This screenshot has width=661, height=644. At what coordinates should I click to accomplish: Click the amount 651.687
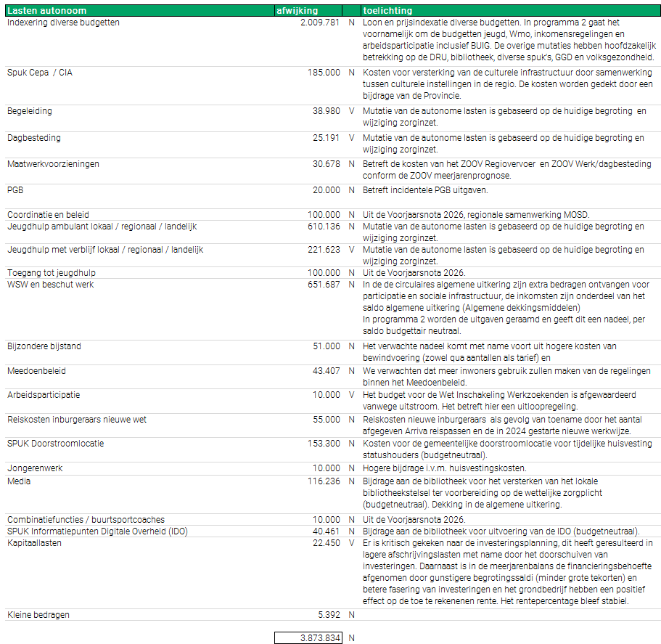click(x=323, y=285)
